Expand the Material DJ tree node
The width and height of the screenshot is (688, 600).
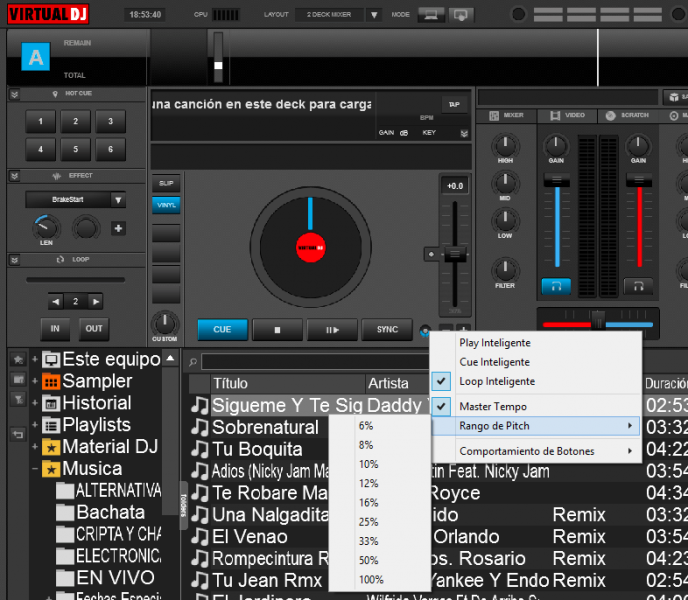pos(35,447)
